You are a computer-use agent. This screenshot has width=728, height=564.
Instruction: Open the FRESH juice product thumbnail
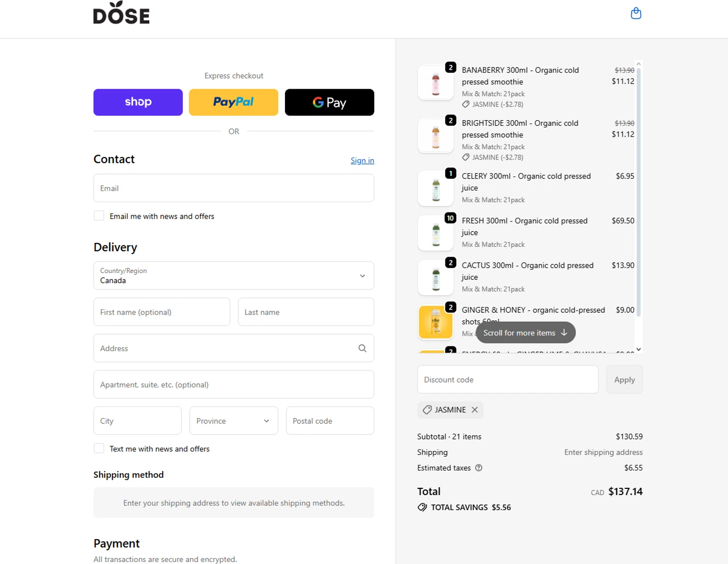pyautogui.click(x=436, y=233)
